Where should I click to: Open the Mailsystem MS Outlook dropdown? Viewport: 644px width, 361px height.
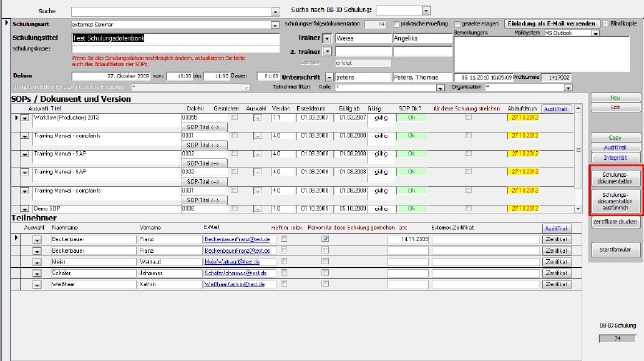(x=596, y=33)
